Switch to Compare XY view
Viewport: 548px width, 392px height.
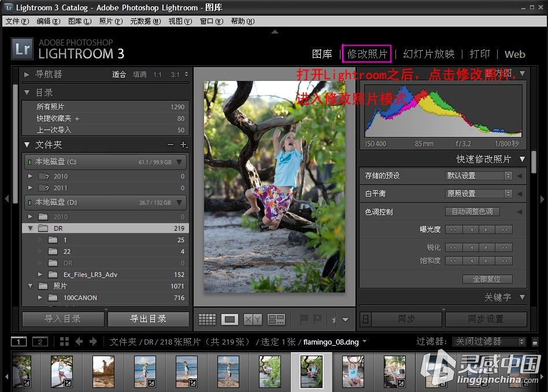(253, 319)
